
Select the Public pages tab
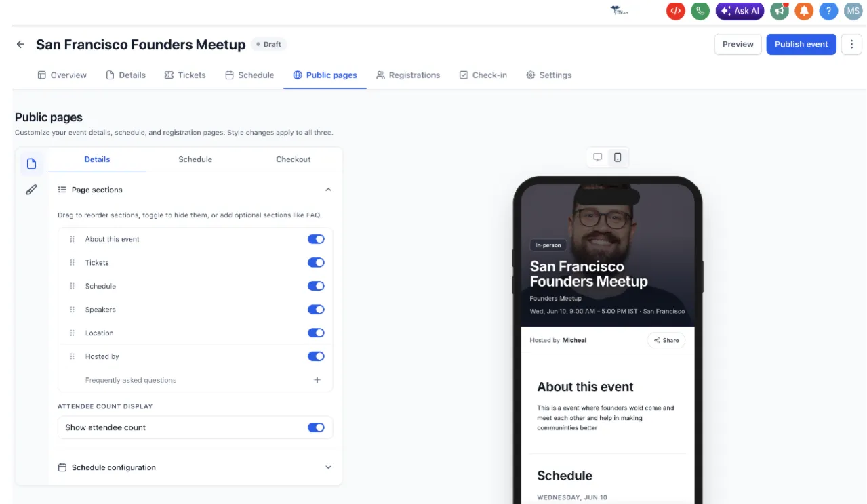(x=325, y=75)
